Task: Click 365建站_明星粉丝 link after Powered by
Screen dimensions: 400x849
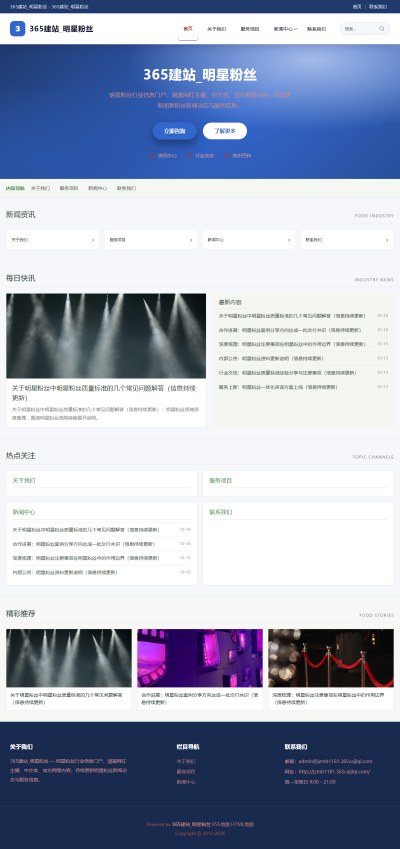Action: [x=191, y=824]
